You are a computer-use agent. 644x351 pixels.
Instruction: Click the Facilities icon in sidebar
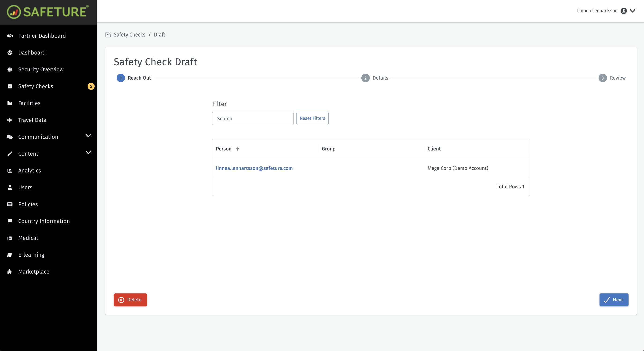(10, 103)
